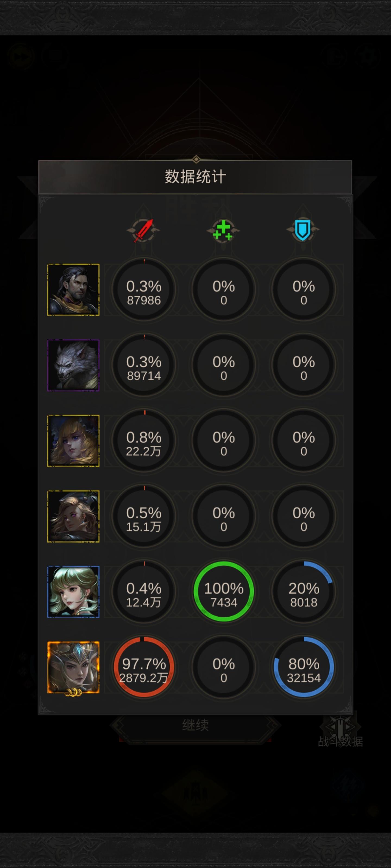Tap the 0.3% damage circle showing 89714
This screenshot has height=868, width=391.
(144, 365)
